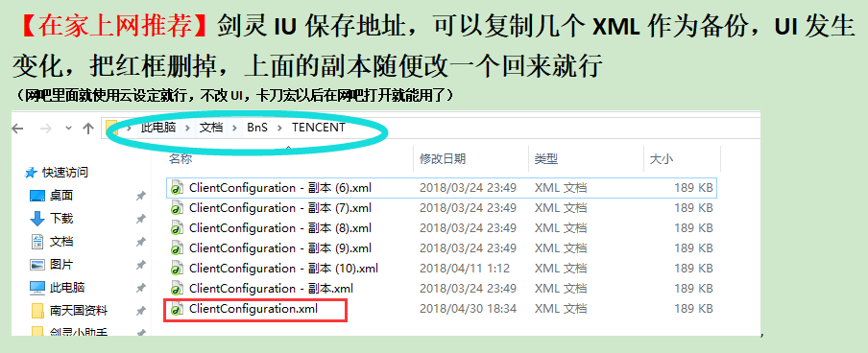Click the 南天国资料 folder icon
The image size is (868, 353).
tap(37, 311)
